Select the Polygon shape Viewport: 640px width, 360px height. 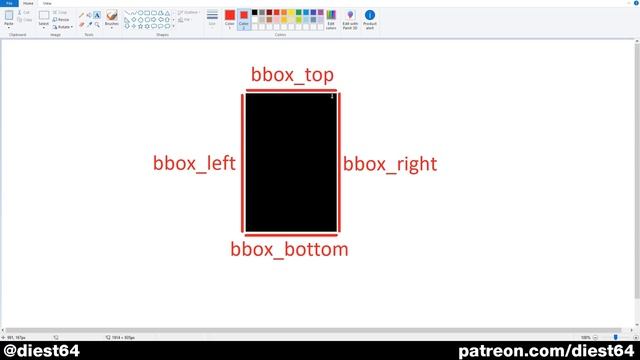pyautogui.click(x=161, y=13)
